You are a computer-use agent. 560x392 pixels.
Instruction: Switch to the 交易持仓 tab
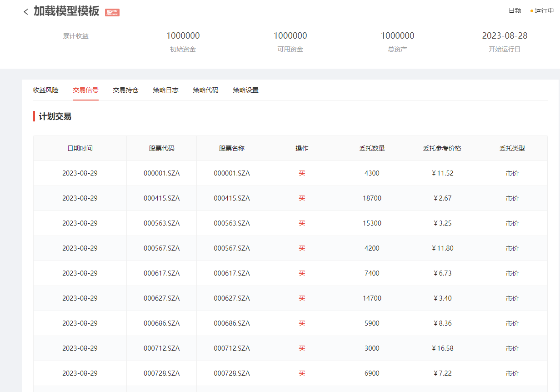125,90
